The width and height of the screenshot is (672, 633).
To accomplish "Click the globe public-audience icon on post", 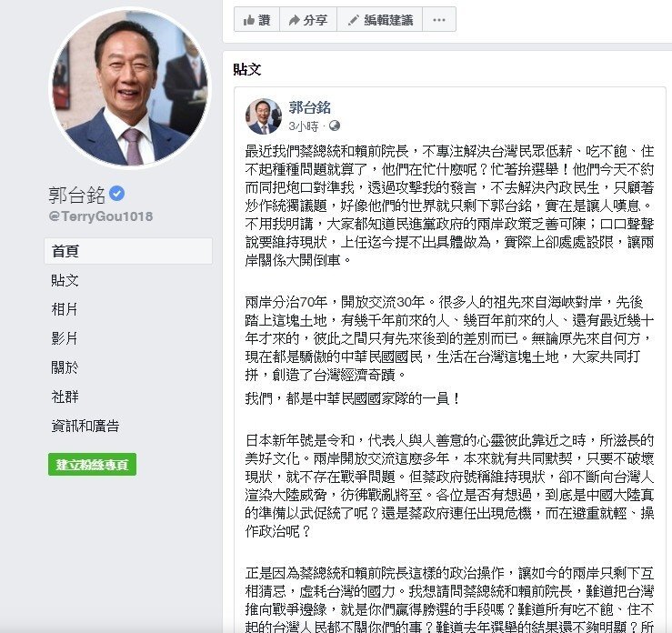I will pyautogui.click(x=335, y=126).
